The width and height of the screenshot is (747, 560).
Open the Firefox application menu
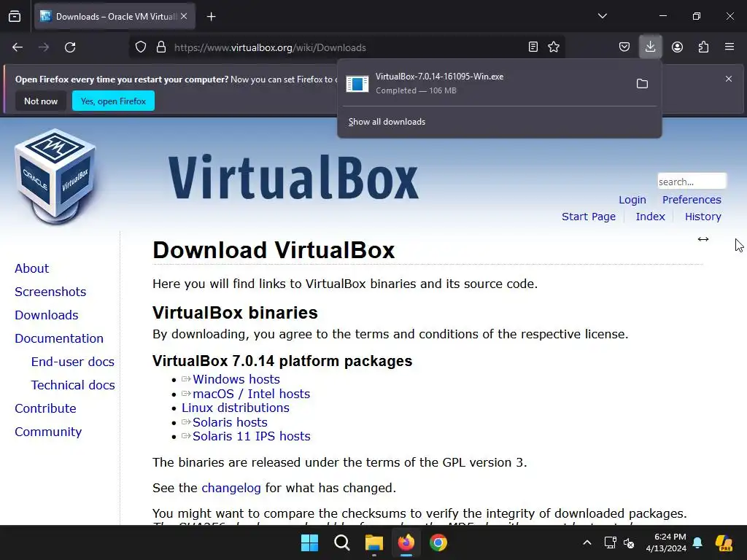(x=729, y=47)
